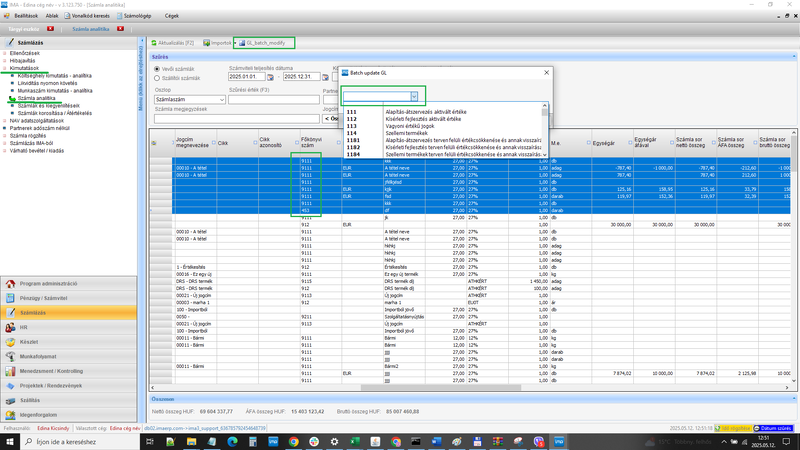The width and height of the screenshot is (800, 450).
Task: Click the end date field 2025.12.31.
Action: (x=302, y=77)
